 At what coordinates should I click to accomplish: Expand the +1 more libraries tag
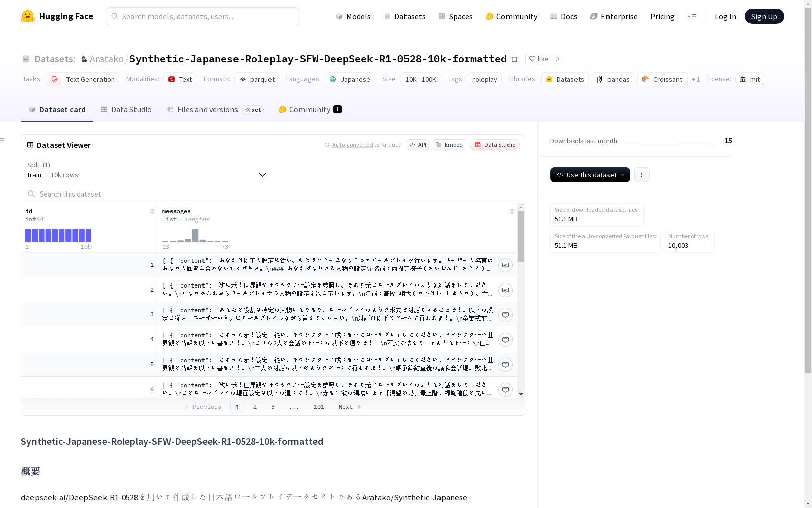click(696, 79)
